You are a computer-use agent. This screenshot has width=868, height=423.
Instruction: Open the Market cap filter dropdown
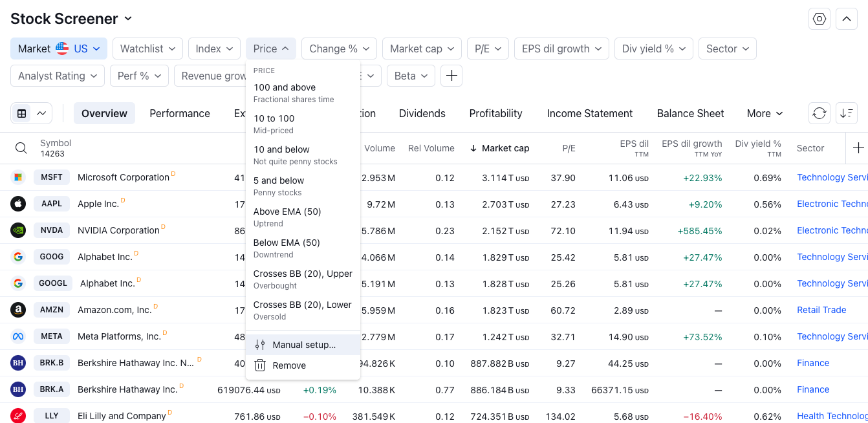(422, 49)
